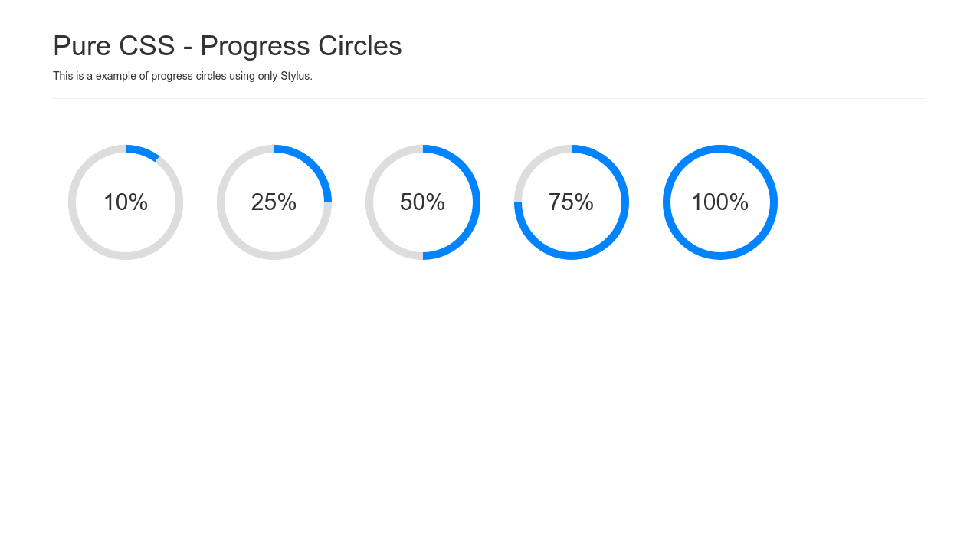
Task: Click the 75% label inside the fourth circle
Action: (571, 202)
